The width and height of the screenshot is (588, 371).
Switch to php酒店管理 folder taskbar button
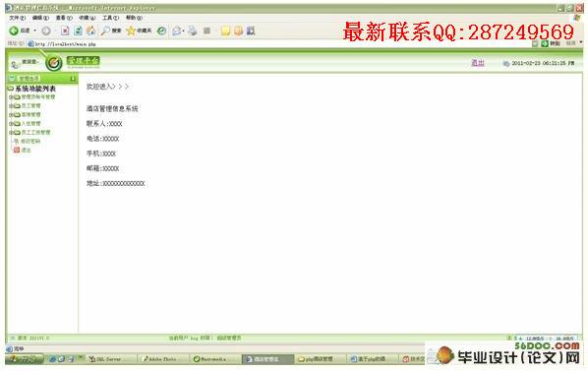pyautogui.click(x=320, y=359)
